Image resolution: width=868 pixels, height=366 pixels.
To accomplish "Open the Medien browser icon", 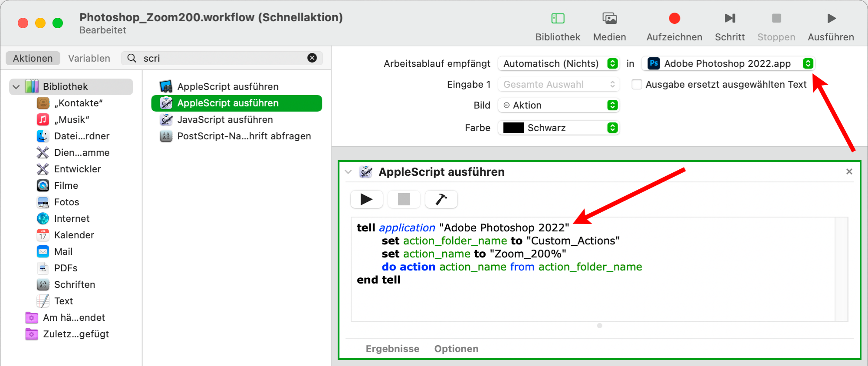I will [609, 19].
